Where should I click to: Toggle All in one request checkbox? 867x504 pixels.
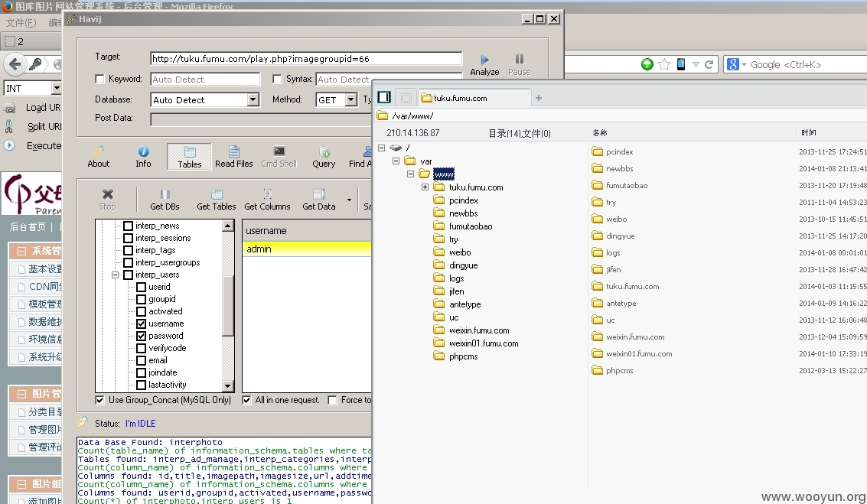(x=246, y=399)
